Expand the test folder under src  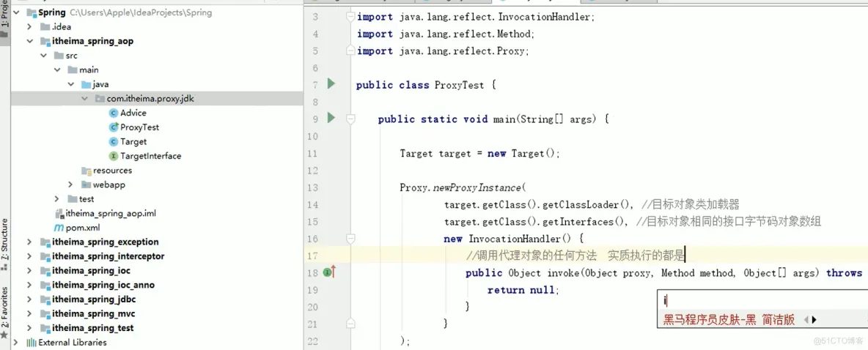57,199
